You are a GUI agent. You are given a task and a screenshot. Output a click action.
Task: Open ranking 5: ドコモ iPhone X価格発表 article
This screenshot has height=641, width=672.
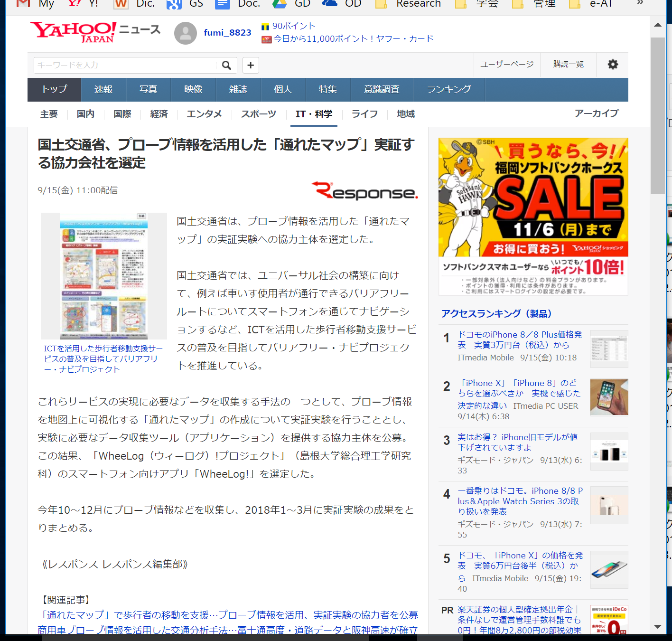pos(520,566)
